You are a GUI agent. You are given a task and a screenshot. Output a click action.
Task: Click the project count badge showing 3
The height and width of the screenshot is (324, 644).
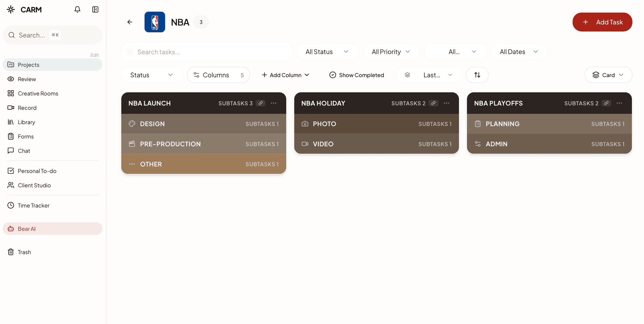[x=201, y=22]
